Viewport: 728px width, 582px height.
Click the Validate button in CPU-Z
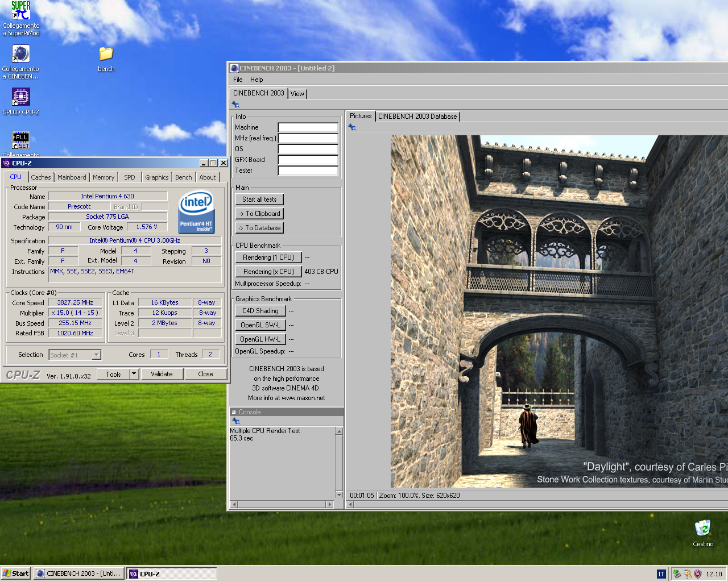(162, 374)
